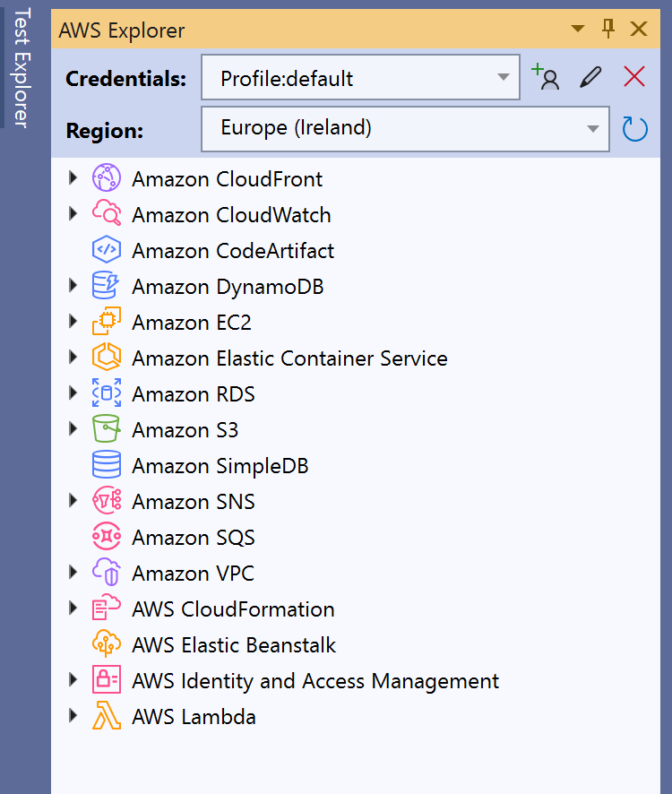Click the add credentials profile icon
Viewport: 672px width, 794px height.
(x=545, y=77)
